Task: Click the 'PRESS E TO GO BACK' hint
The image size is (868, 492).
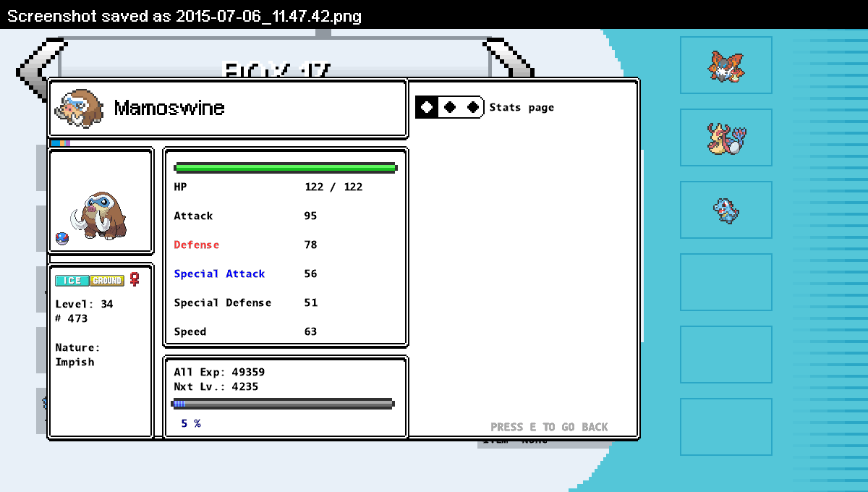Action: [549, 427]
